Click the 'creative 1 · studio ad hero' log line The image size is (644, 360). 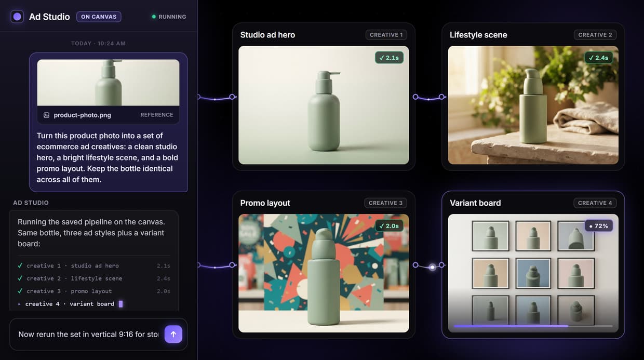point(73,265)
